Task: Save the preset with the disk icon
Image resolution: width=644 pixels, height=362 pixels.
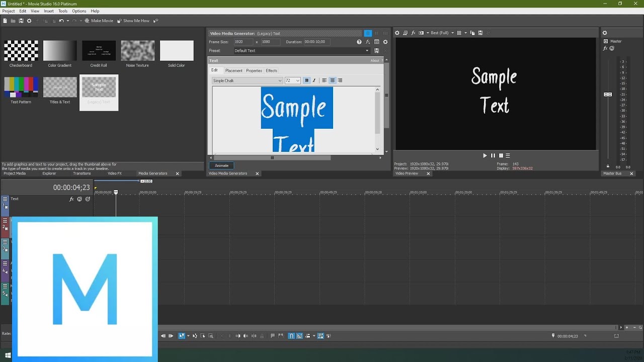Action: coord(376,51)
